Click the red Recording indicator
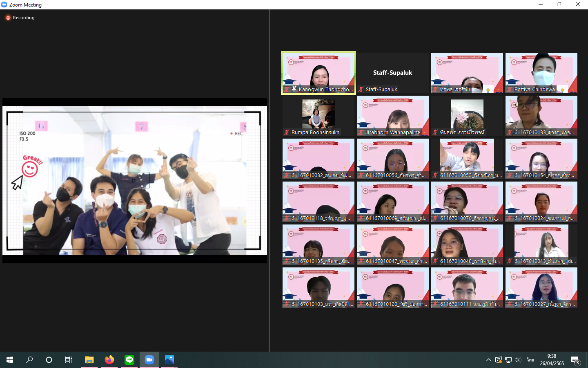The image size is (588, 368). coord(8,18)
